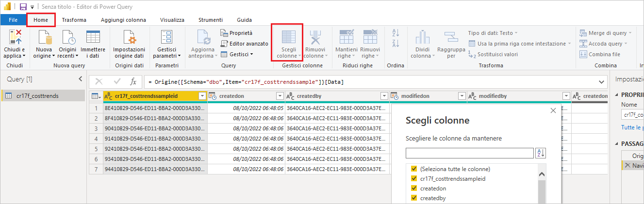This screenshot has width=644, height=204.
Task: Click Gestisci parametri icon
Action: tap(167, 37)
